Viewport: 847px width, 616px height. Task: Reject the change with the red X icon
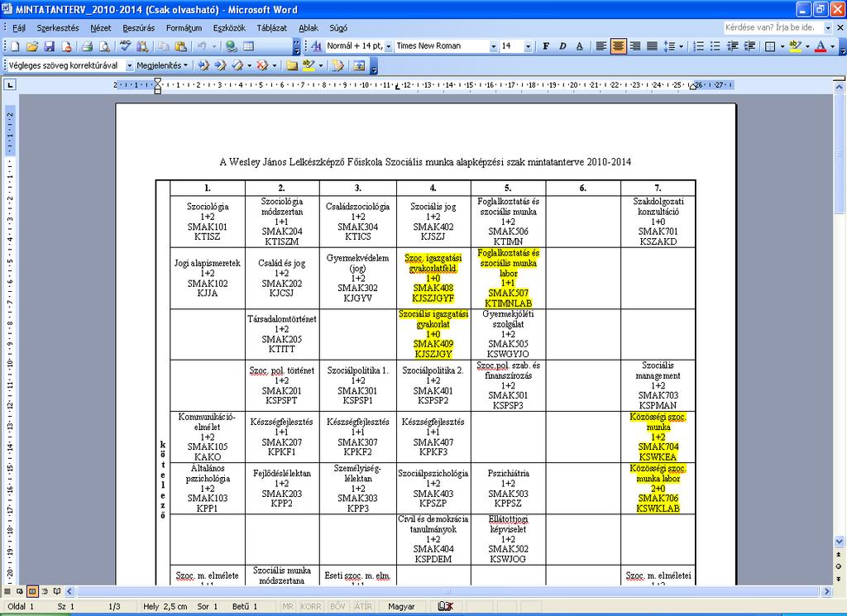pyautogui.click(x=262, y=66)
